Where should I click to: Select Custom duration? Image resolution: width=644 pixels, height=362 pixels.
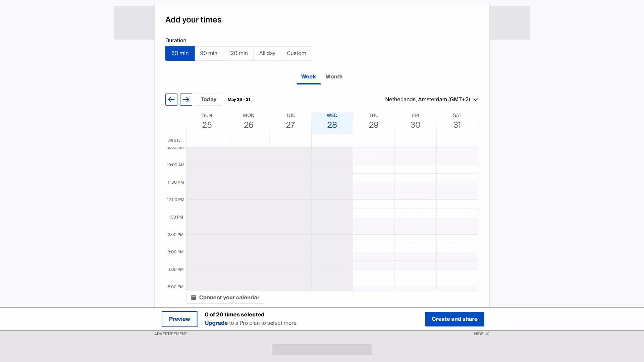click(x=297, y=53)
